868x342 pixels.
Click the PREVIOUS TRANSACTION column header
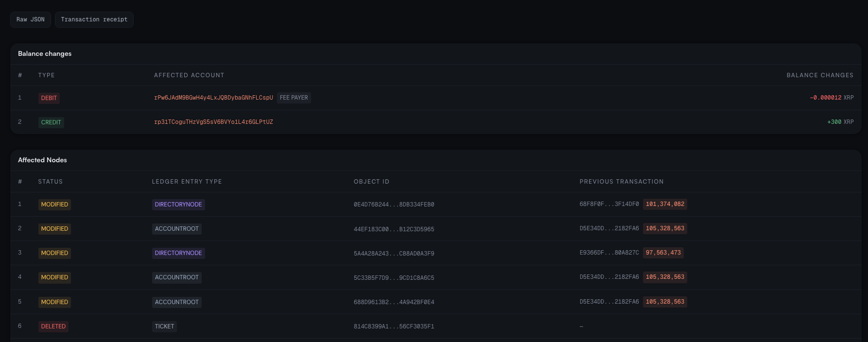[x=622, y=182]
